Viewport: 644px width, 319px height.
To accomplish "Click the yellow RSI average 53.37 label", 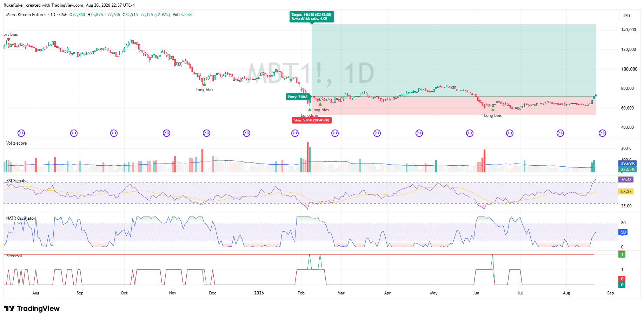I will (626, 192).
